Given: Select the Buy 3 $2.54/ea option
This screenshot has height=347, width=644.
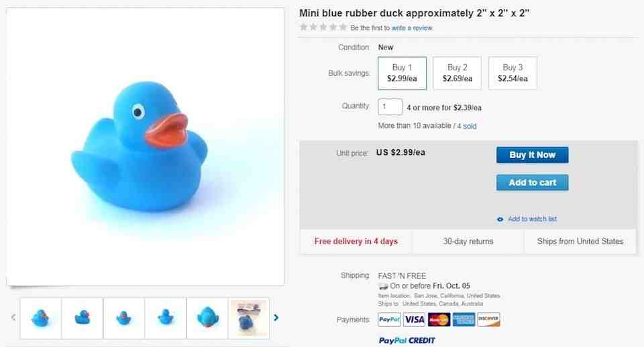Looking at the screenshot, I should click(x=513, y=73).
